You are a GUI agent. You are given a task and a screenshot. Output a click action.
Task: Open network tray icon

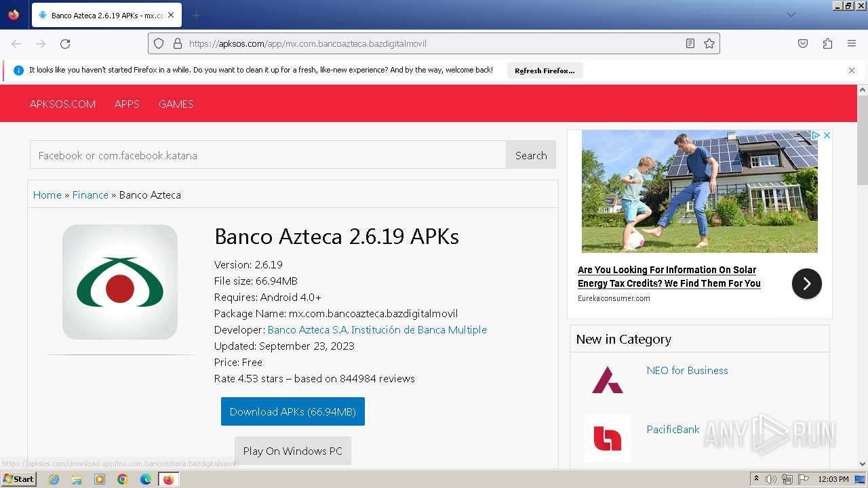[787, 479]
